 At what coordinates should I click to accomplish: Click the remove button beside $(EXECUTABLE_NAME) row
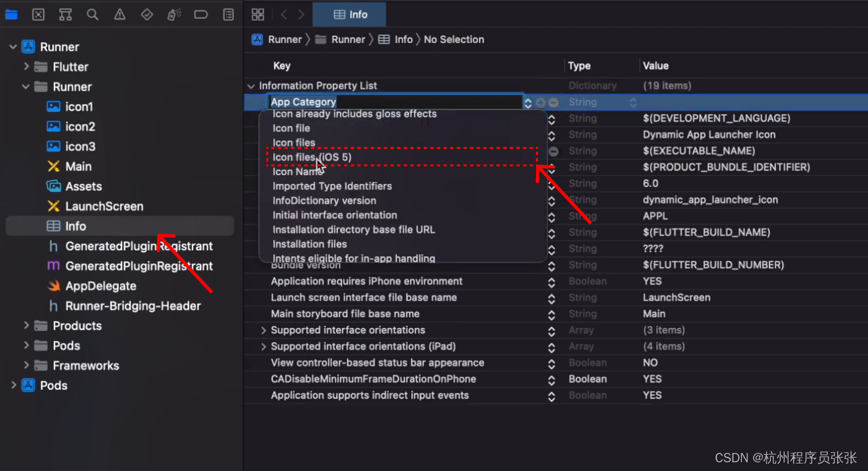point(553,151)
